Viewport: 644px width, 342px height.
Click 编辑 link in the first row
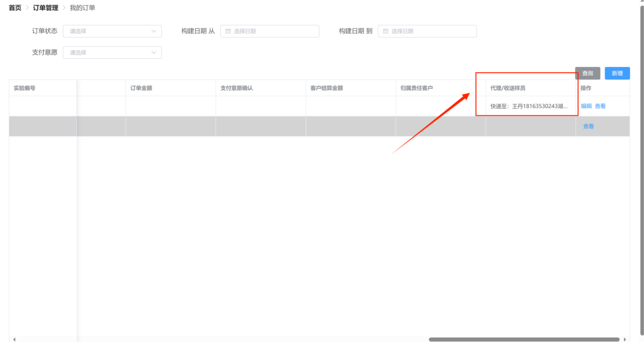[x=586, y=106]
